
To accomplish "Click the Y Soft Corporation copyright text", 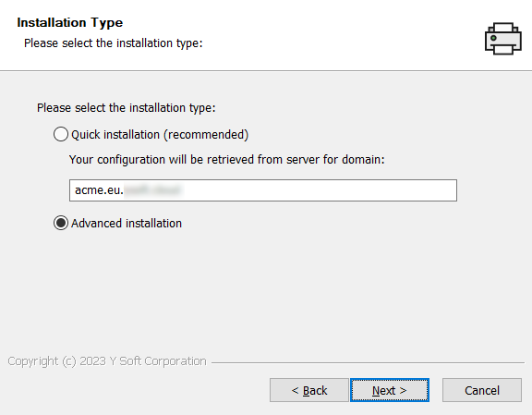I will click(x=107, y=361).
